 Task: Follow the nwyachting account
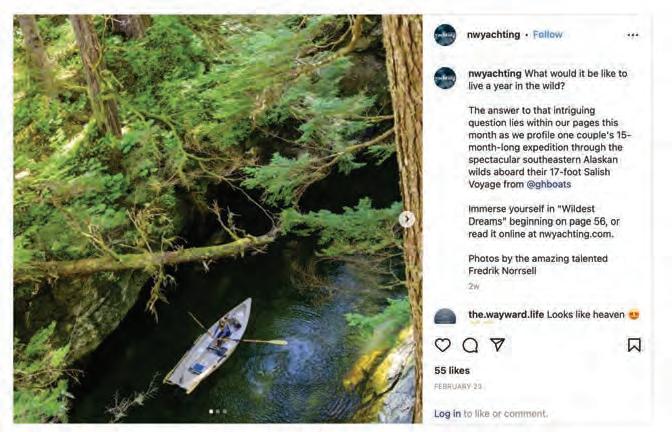pos(547,35)
